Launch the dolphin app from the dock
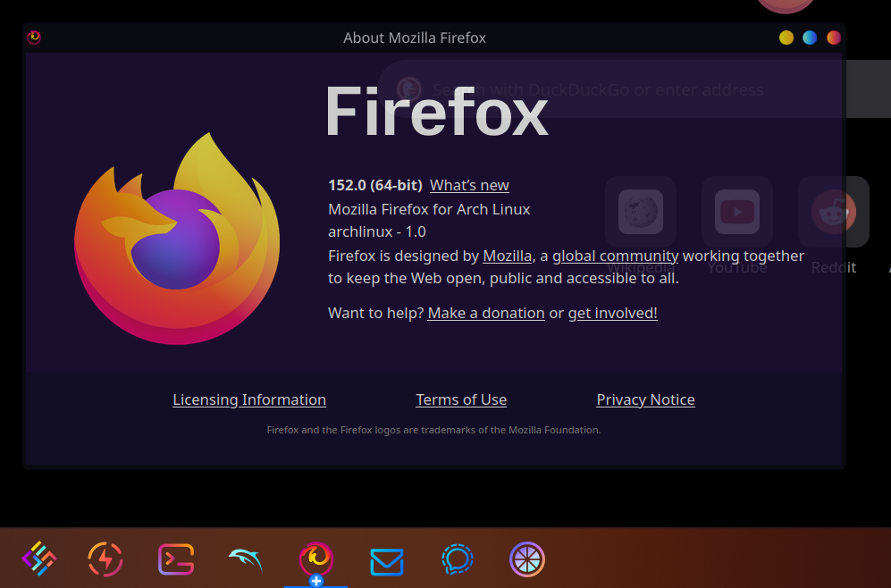891x588 pixels. pyautogui.click(x=246, y=559)
